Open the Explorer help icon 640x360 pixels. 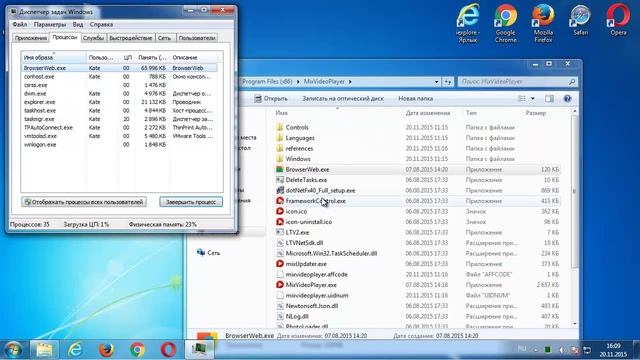pos(567,99)
